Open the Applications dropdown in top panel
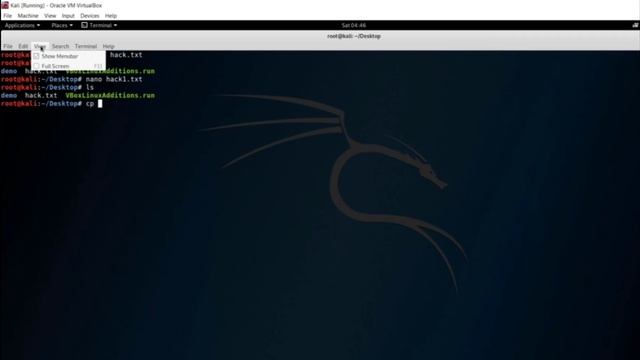Image resolution: width=640 pixels, height=360 pixels. pyautogui.click(x=22, y=25)
